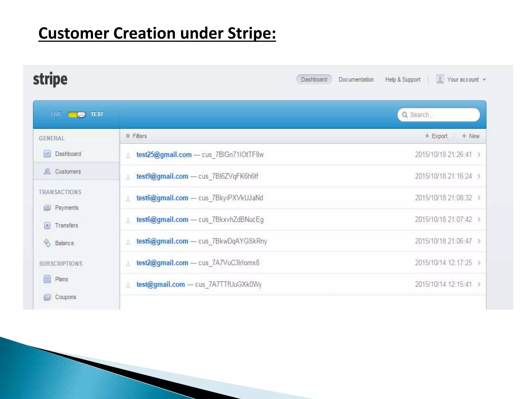This screenshot has width=532, height=399.
Task: Click the user icon beside test9@gmail.com
Action: pyautogui.click(x=128, y=177)
